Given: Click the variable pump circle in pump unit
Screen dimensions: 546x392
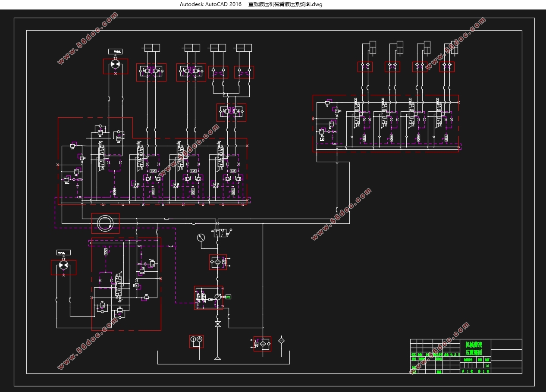Looking at the screenshot, I should [x=218, y=297].
